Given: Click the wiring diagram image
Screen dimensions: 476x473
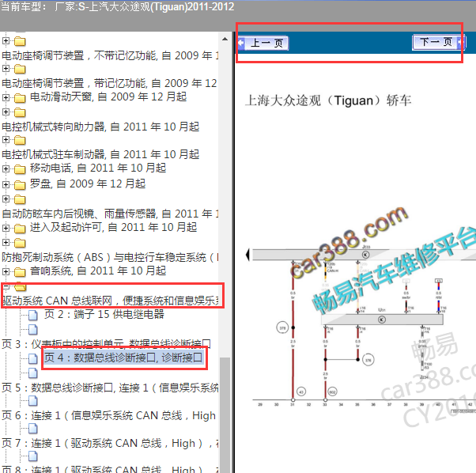Looking at the screenshot, I should pyautogui.click(x=361, y=328).
